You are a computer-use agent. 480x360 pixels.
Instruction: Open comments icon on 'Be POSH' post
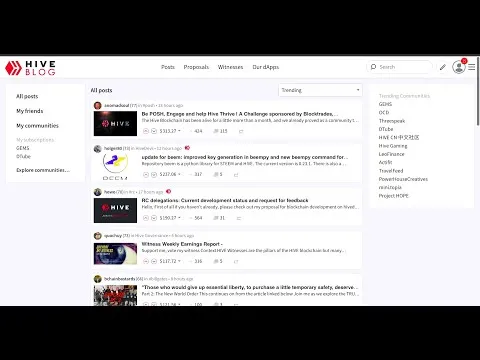(216, 131)
